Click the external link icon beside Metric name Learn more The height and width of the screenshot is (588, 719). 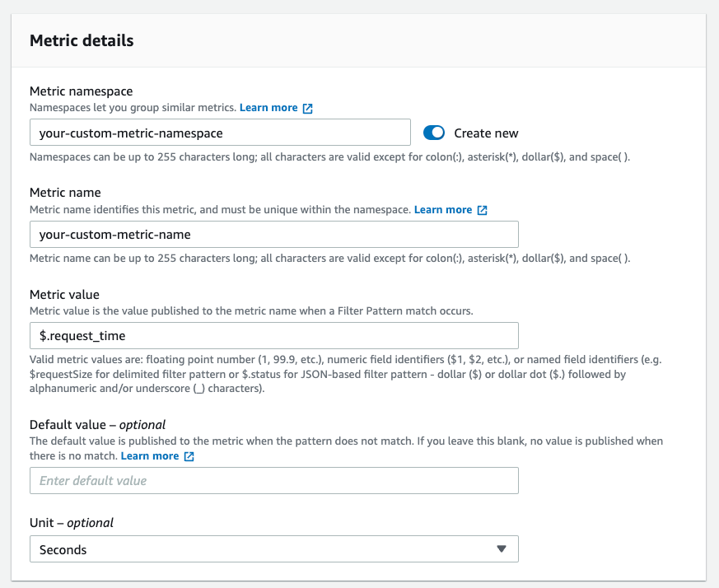(x=482, y=210)
